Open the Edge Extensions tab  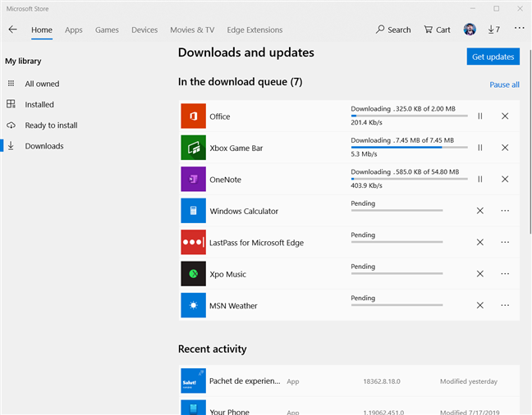[x=255, y=30]
